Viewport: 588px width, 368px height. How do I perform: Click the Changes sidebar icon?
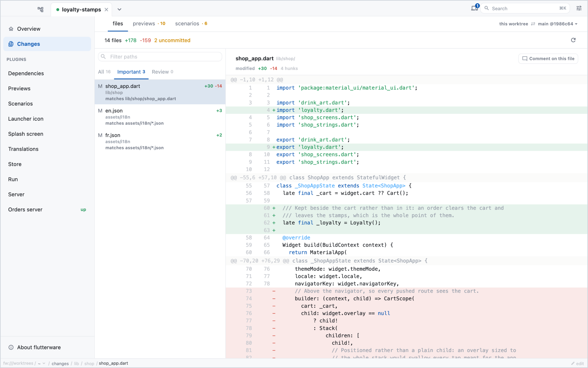11,44
